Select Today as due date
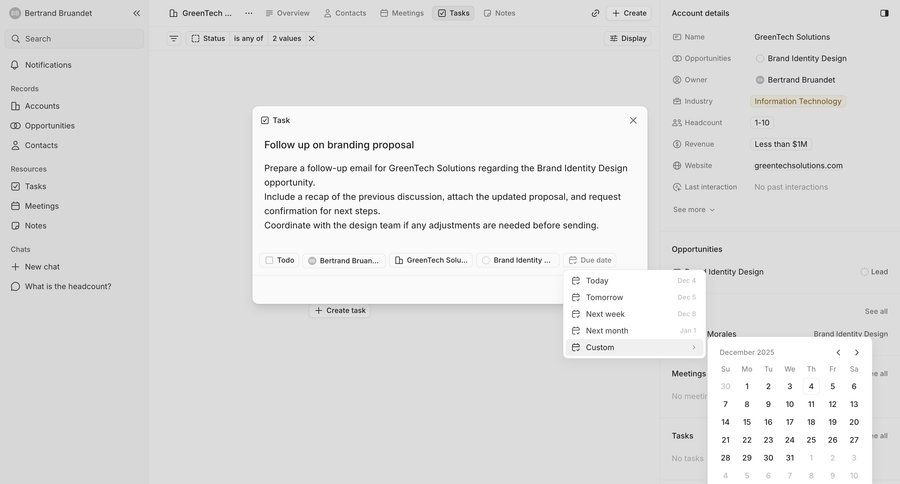900x484 pixels. tap(634, 281)
